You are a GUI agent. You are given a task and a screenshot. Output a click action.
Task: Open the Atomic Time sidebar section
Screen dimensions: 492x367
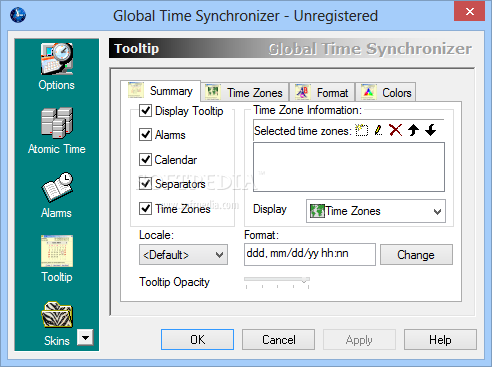[57, 131]
